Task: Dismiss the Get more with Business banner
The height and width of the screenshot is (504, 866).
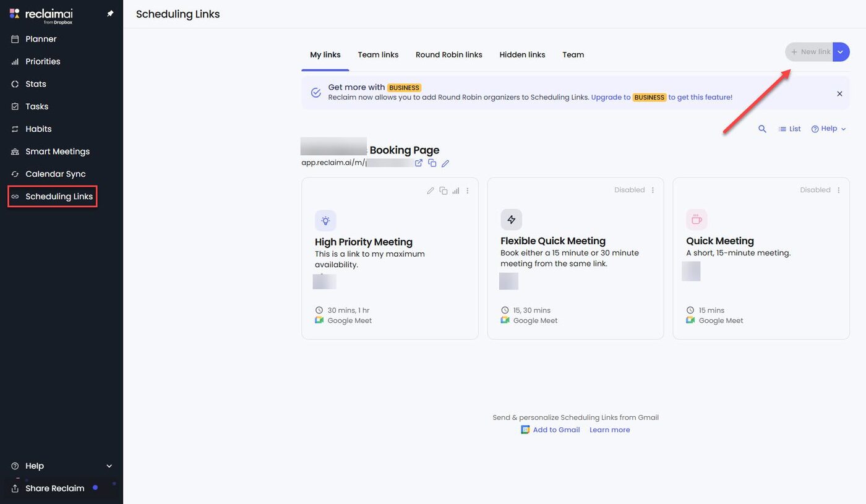Action: [x=839, y=93]
